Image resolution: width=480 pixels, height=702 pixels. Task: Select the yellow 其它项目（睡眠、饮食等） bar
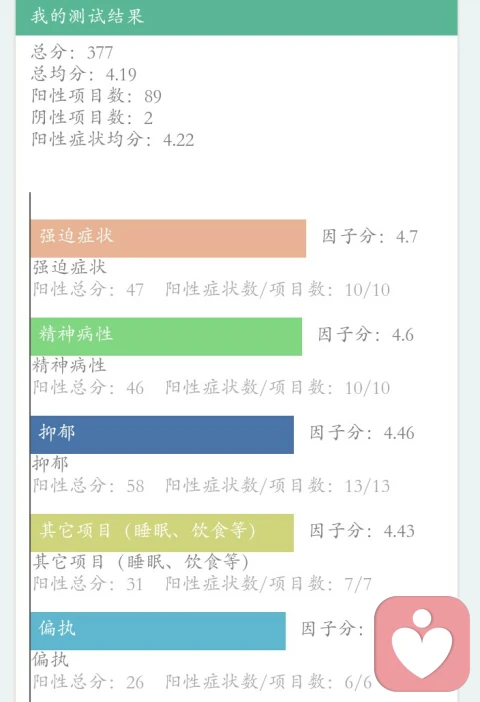pyautogui.click(x=162, y=532)
